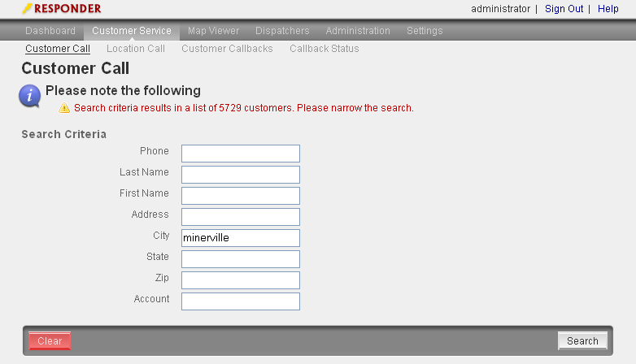
Task: Go to the Dispatchers tab
Action: (x=282, y=31)
